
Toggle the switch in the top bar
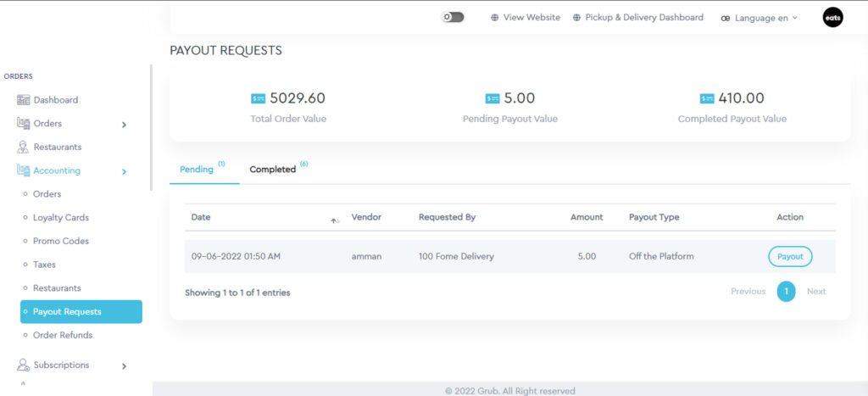tap(453, 17)
